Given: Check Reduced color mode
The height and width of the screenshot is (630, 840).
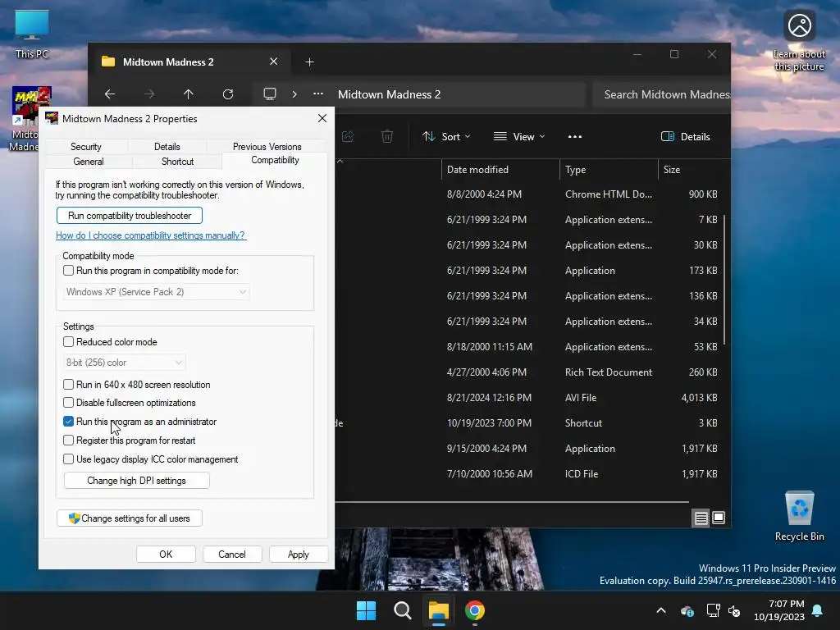Looking at the screenshot, I should click(68, 342).
